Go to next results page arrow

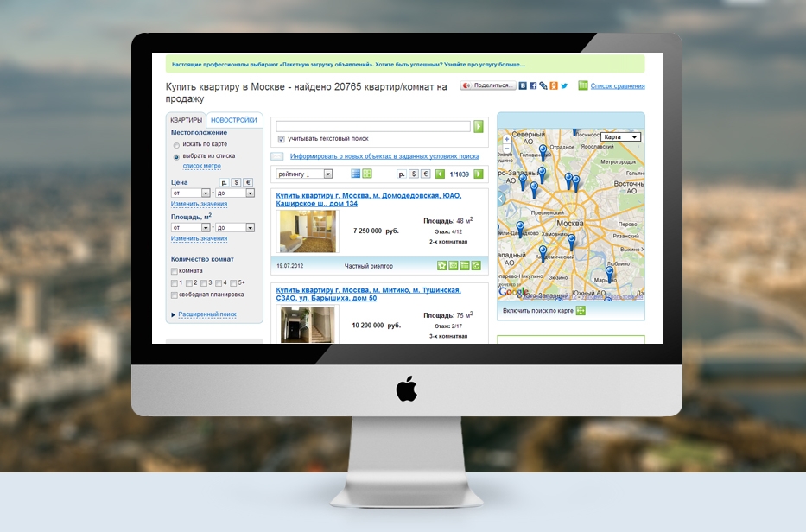pyautogui.click(x=479, y=174)
